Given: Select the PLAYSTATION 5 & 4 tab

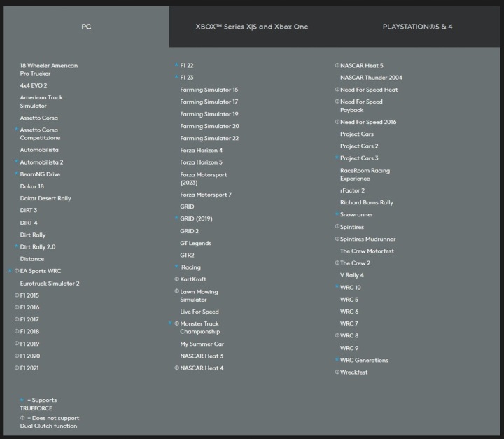Looking at the screenshot, I should click(417, 27).
